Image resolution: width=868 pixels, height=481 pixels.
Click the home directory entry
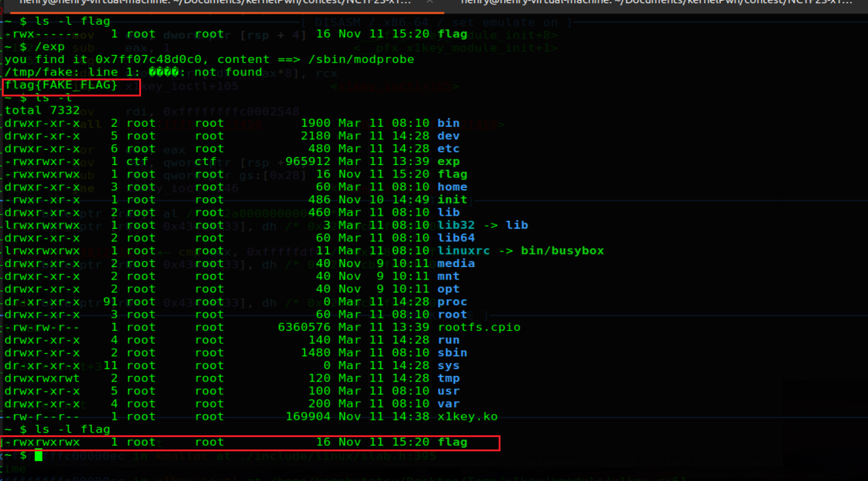click(452, 187)
